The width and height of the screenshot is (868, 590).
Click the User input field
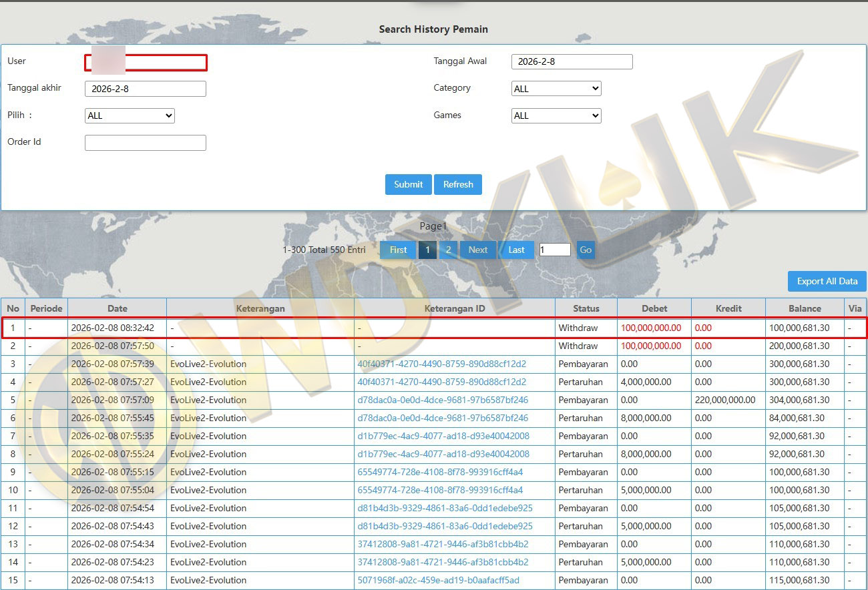(x=146, y=63)
